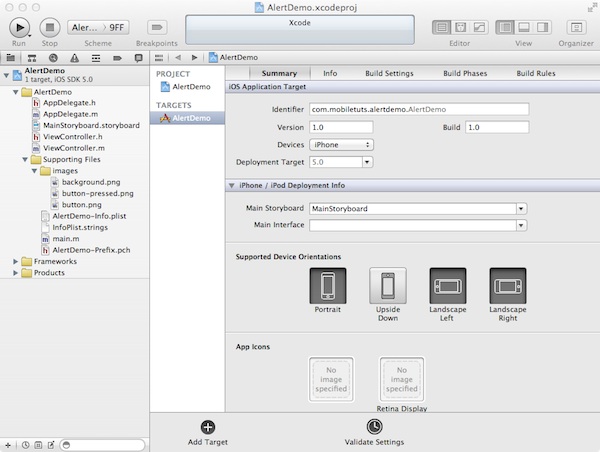Image resolution: width=600 pixels, height=452 pixels.
Task: Run the AlertDemo project
Action: click(19, 28)
